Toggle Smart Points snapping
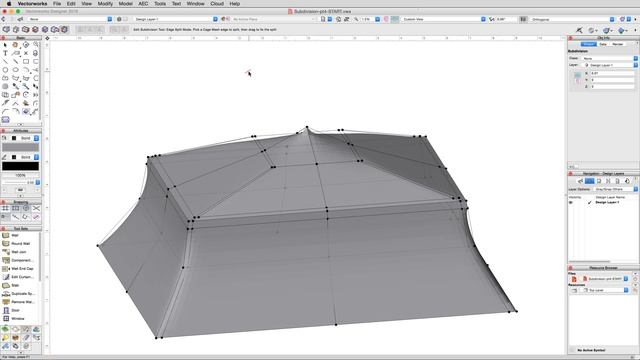Image resolution: width=640 pixels, height=360 pixels. (x=5, y=217)
